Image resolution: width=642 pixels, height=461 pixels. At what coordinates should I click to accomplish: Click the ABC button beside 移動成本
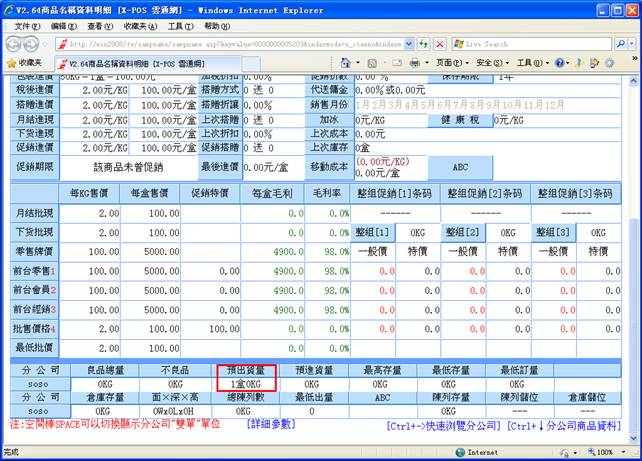click(461, 167)
